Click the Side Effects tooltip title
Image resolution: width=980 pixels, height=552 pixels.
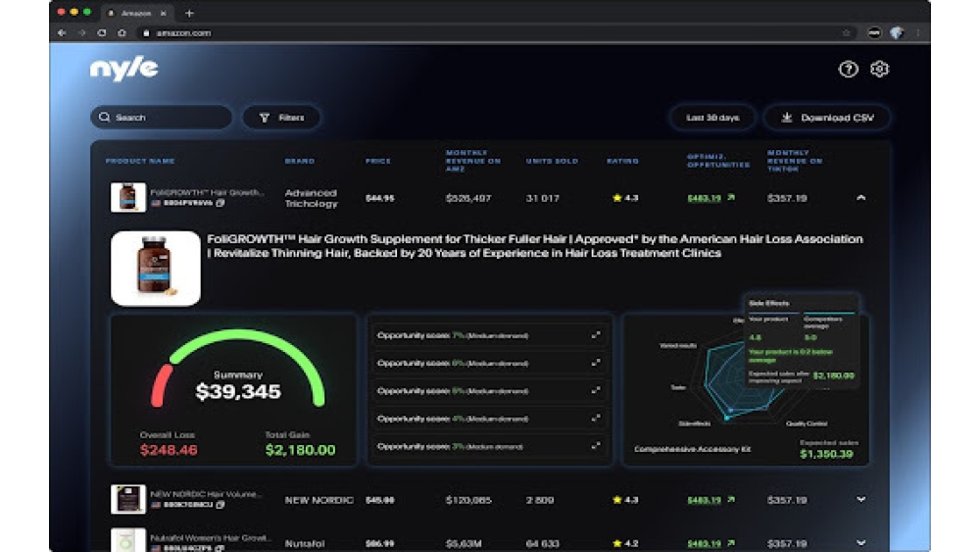(768, 303)
